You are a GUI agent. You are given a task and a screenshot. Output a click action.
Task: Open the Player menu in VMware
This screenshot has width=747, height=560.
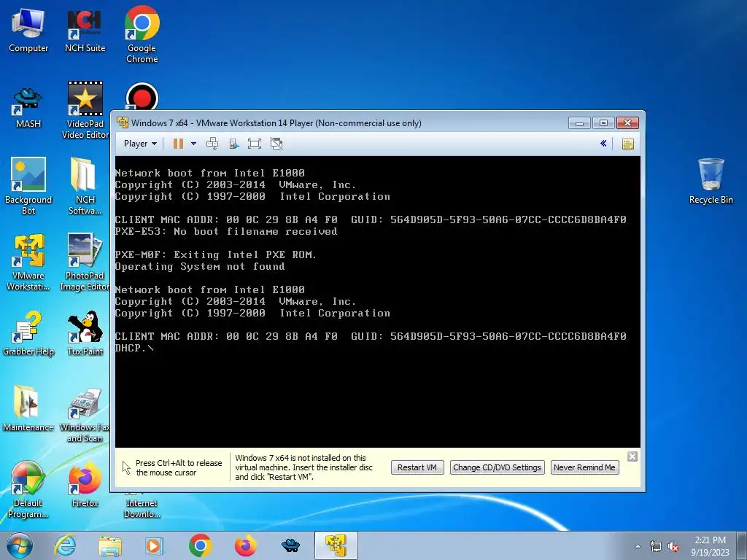pos(140,144)
